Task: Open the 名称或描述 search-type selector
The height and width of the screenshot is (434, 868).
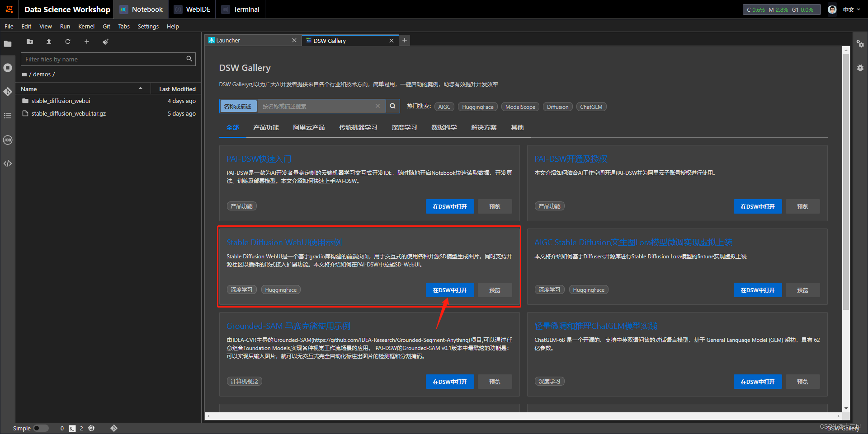Action: point(238,106)
